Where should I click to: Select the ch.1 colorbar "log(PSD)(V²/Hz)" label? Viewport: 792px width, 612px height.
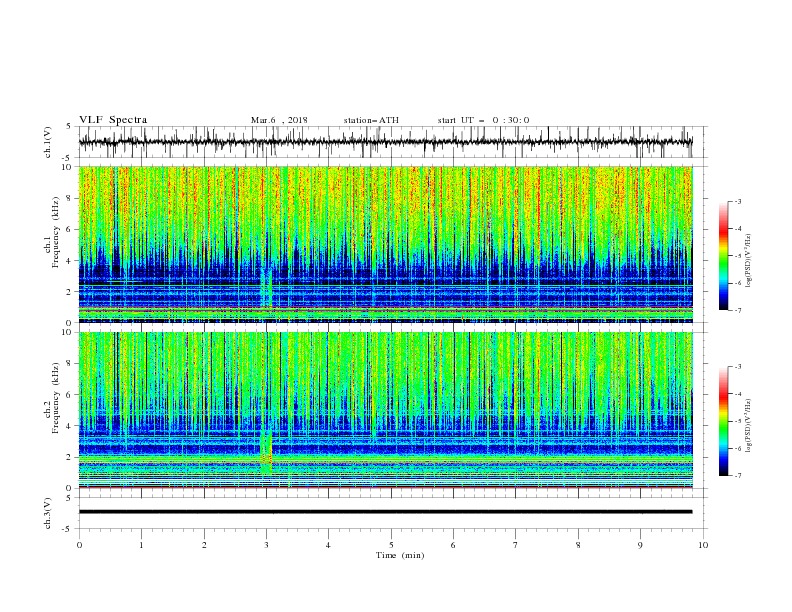[x=748, y=261]
